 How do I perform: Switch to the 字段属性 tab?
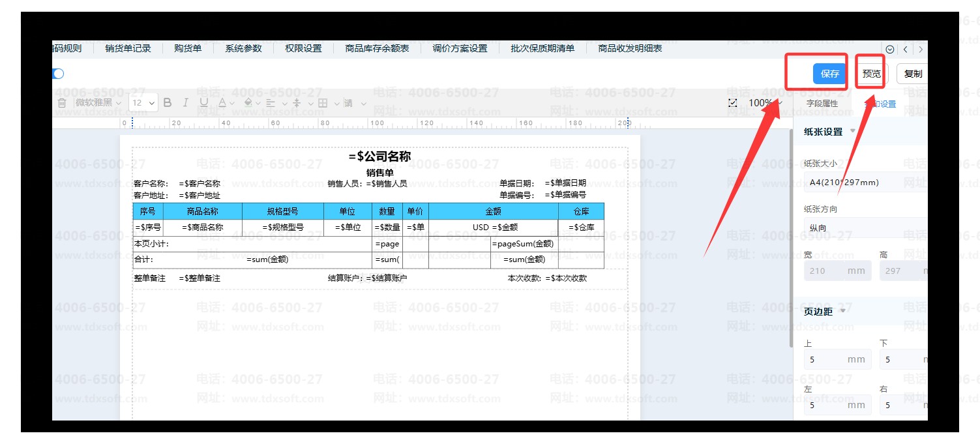(x=822, y=104)
